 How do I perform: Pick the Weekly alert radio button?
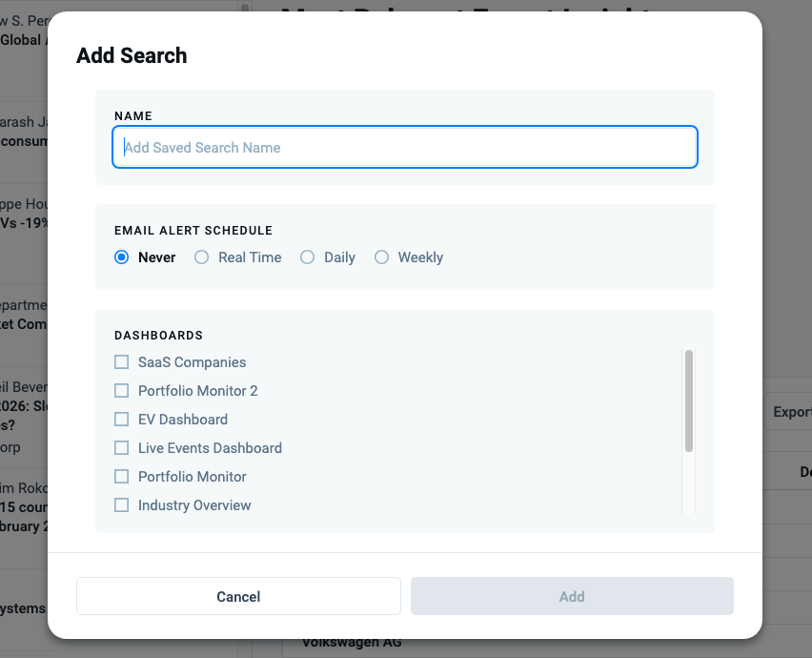tap(381, 257)
